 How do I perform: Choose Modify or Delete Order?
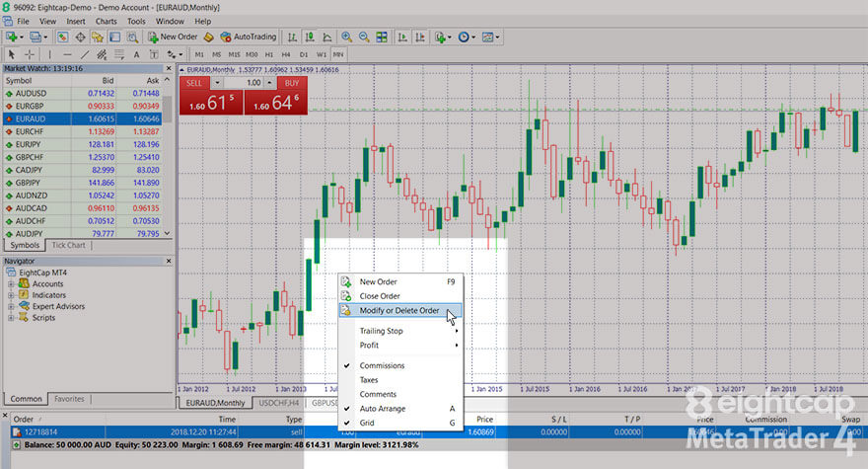(399, 310)
